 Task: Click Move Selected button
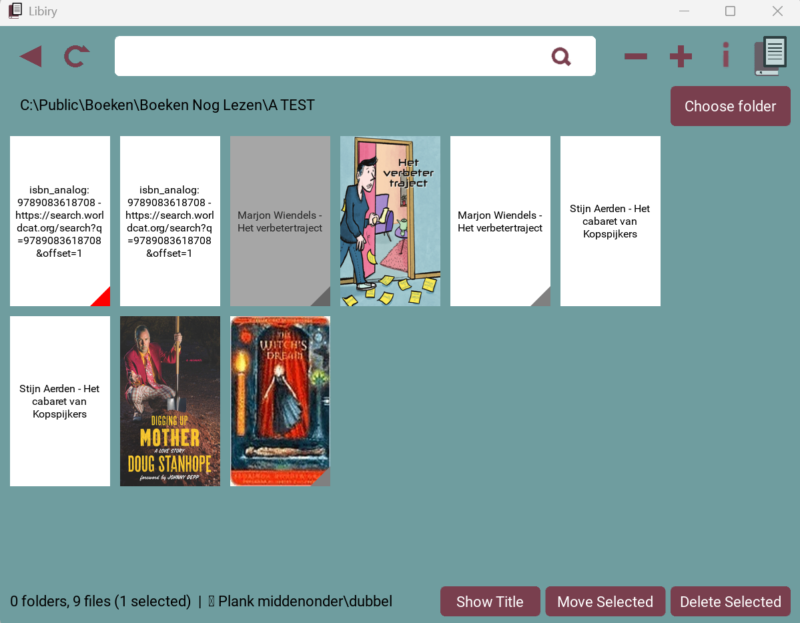[x=604, y=601]
